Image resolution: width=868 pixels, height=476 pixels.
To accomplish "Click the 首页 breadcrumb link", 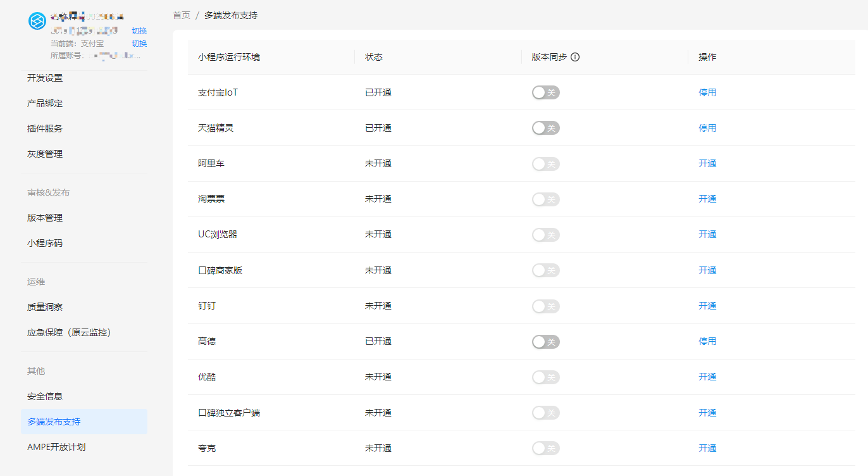I will point(182,15).
